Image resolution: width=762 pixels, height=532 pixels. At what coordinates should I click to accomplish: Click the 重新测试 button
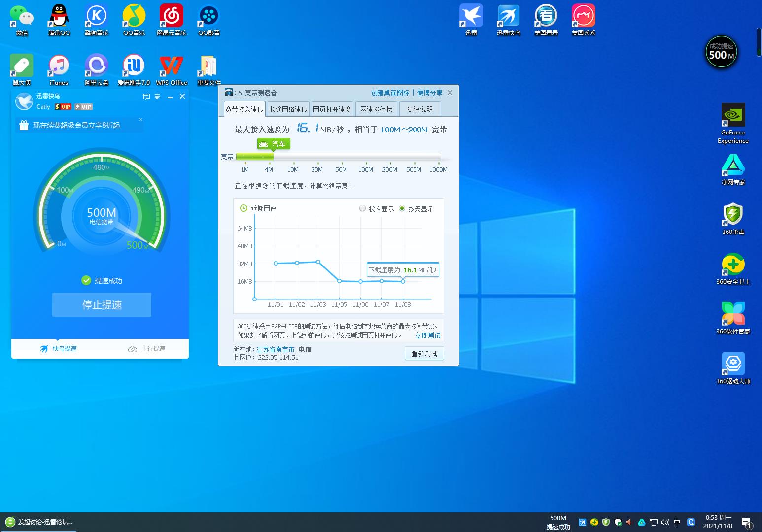coord(424,354)
